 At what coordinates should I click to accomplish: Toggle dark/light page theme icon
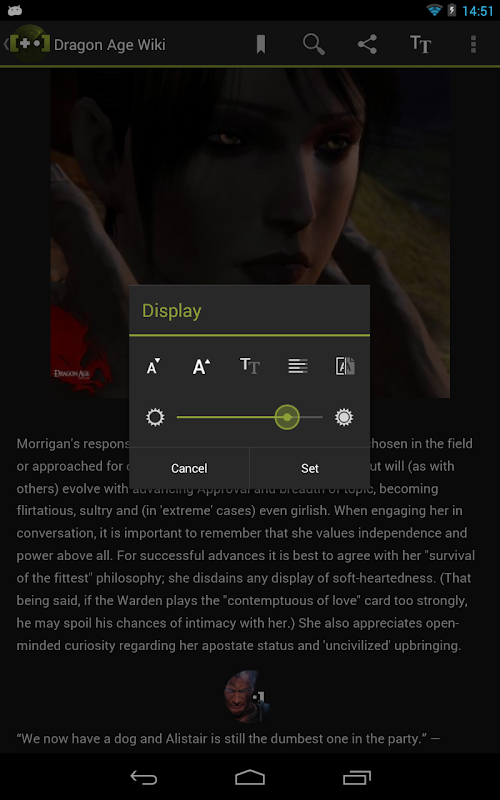[x=345, y=366]
